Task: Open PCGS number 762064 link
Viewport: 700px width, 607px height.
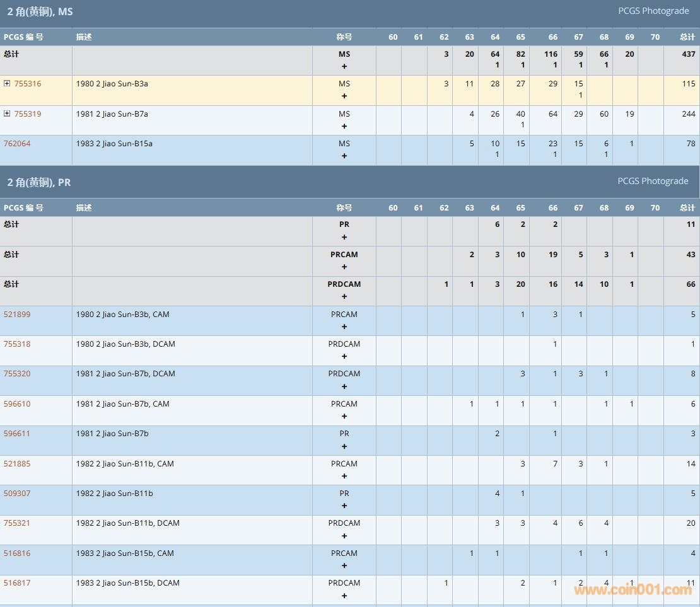Action: (17, 144)
